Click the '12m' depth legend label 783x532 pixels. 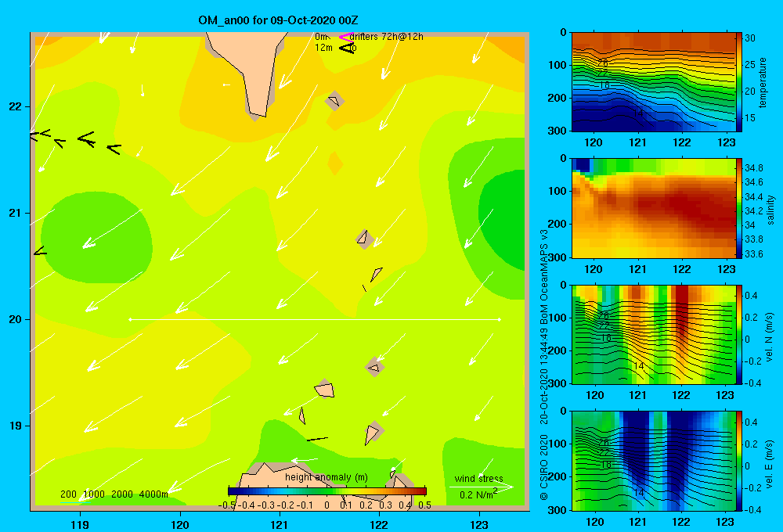click(323, 48)
